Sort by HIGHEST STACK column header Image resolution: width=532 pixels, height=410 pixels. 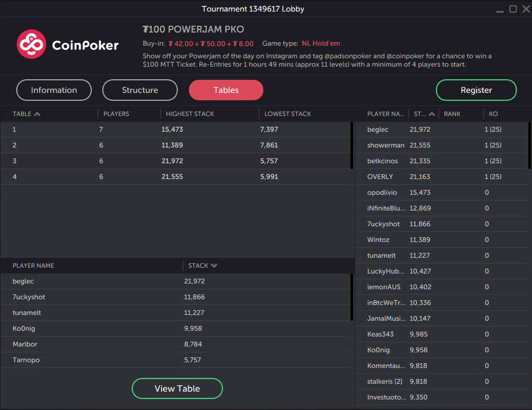[x=189, y=114]
